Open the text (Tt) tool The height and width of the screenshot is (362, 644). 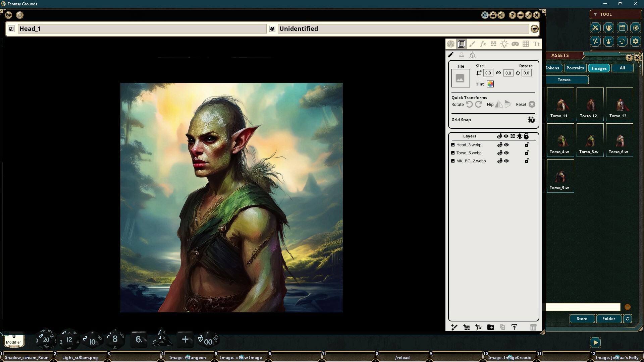coord(537,44)
